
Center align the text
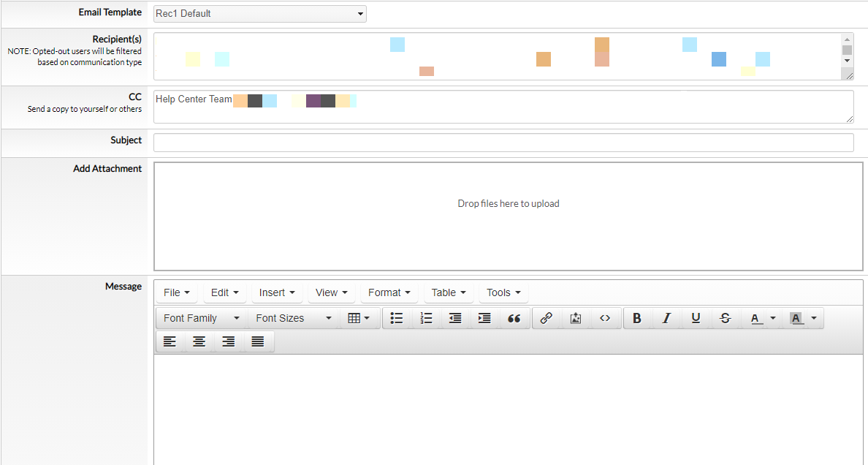[199, 341]
